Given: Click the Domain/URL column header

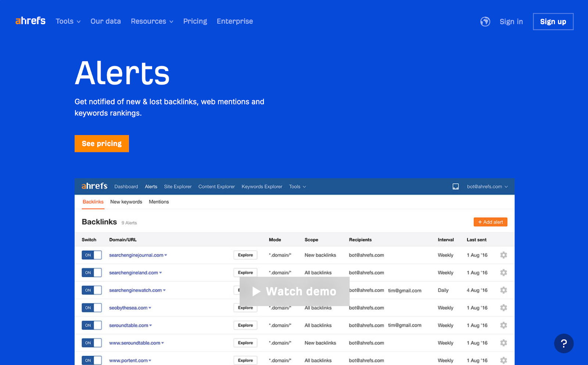Looking at the screenshot, I should 123,240.
